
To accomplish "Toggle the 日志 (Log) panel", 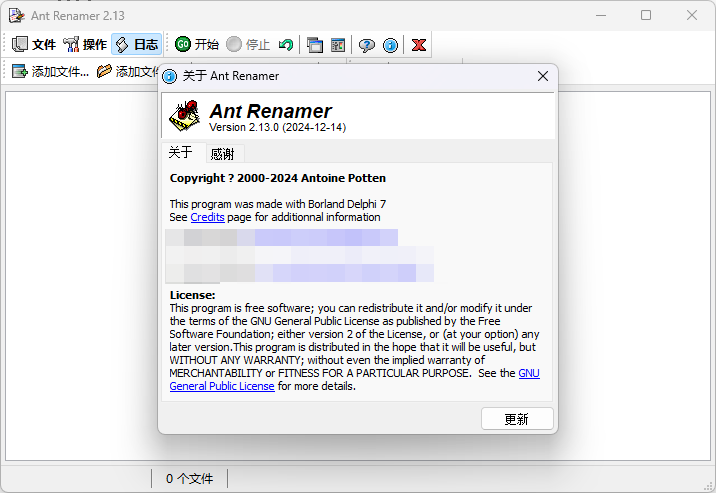I will click(137, 44).
